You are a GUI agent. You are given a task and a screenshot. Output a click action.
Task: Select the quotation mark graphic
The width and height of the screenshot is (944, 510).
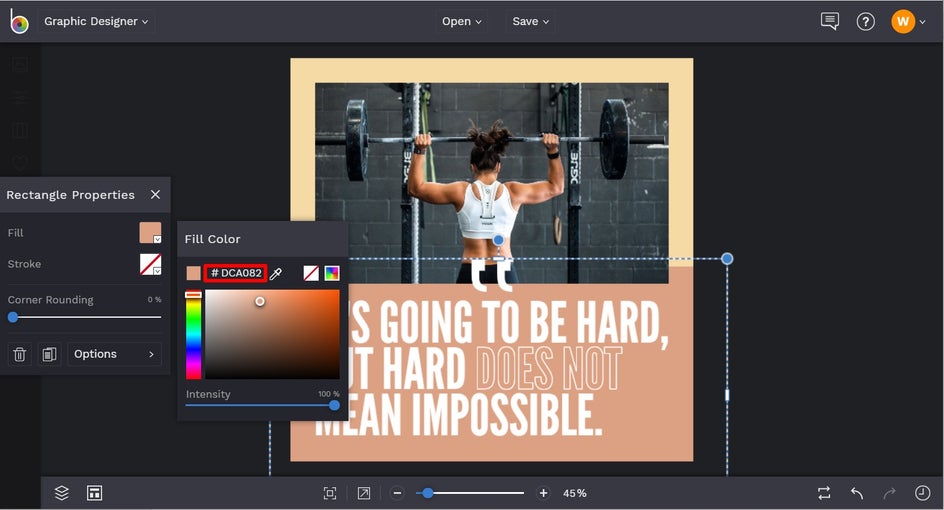(x=491, y=275)
